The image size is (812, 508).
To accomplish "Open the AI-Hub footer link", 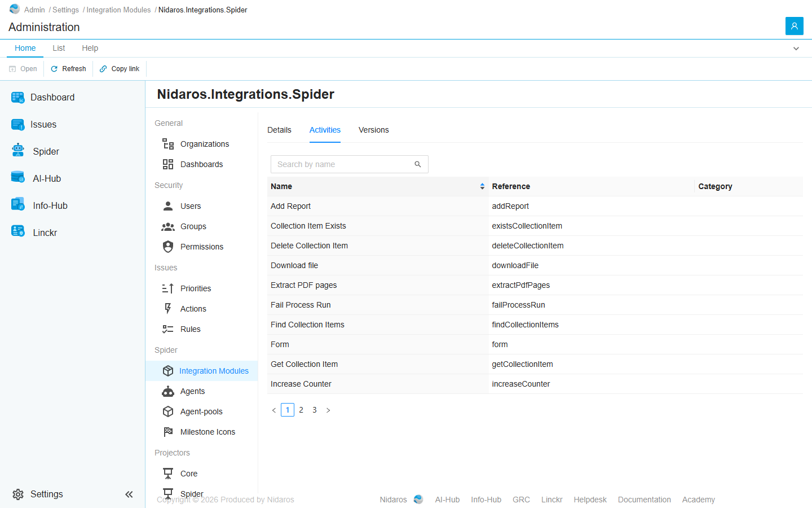I will (x=447, y=500).
